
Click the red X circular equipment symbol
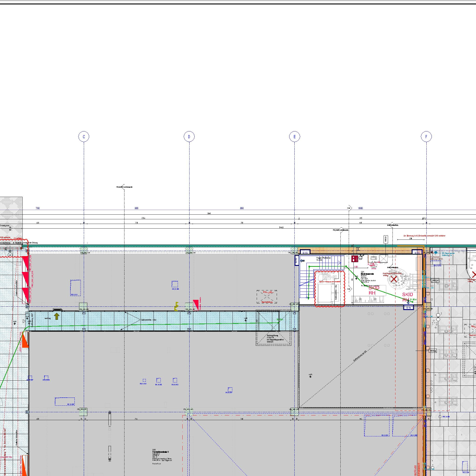(394, 279)
